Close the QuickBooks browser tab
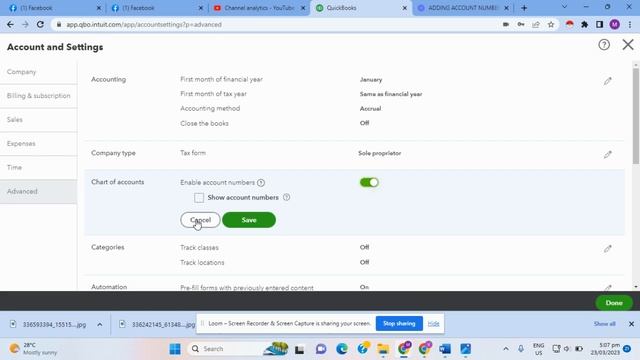 pyautogui.click(x=404, y=8)
